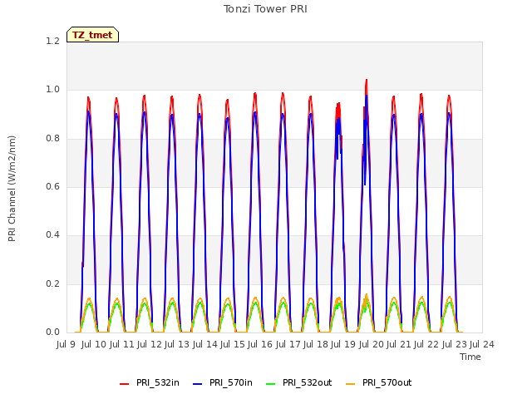The image size is (532, 399).
Task: Click the Jul 24 x-axis tick label
Action: (x=482, y=344)
